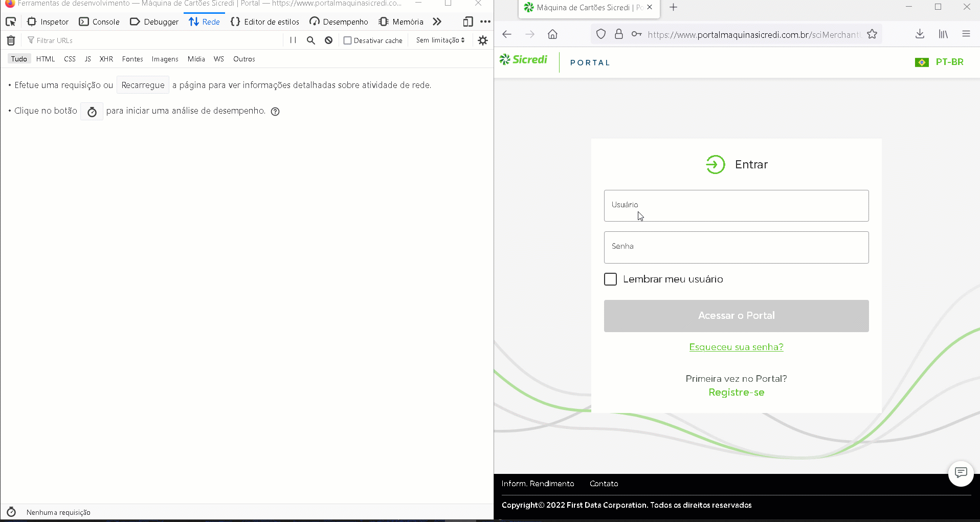The height and width of the screenshot is (522, 980).
Task: Open Editor de estilos tab
Action: [x=265, y=22]
